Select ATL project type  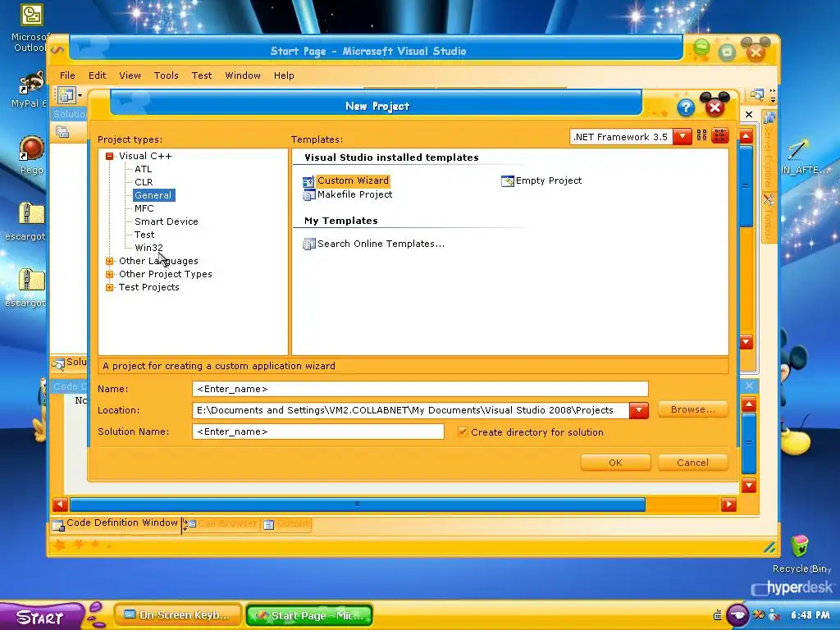(x=143, y=169)
